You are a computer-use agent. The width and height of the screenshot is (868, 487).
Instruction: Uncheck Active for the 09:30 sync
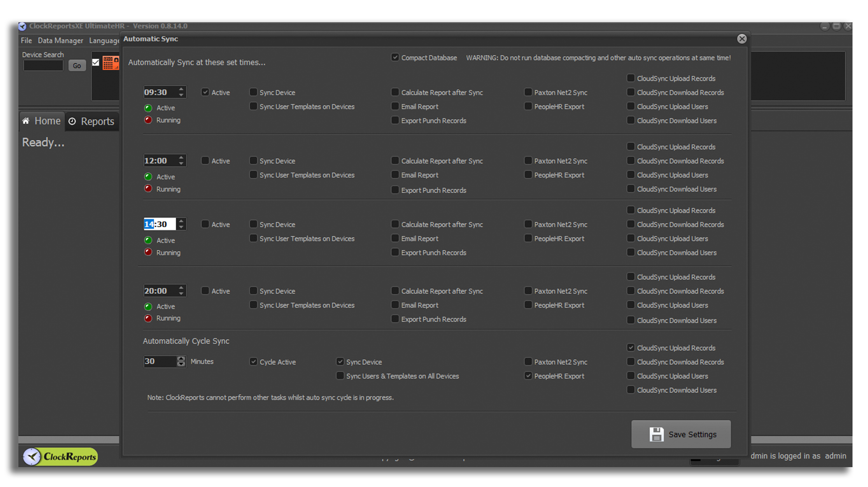click(205, 92)
